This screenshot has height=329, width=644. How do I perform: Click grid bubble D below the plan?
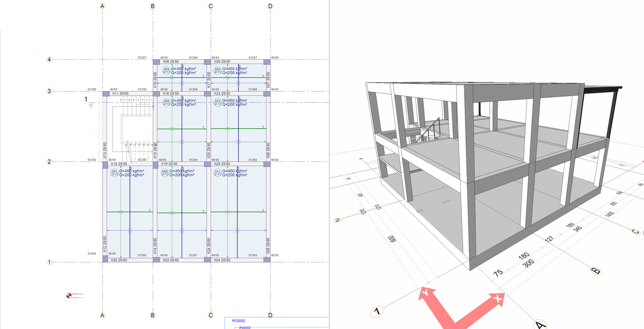(x=270, y=315)
